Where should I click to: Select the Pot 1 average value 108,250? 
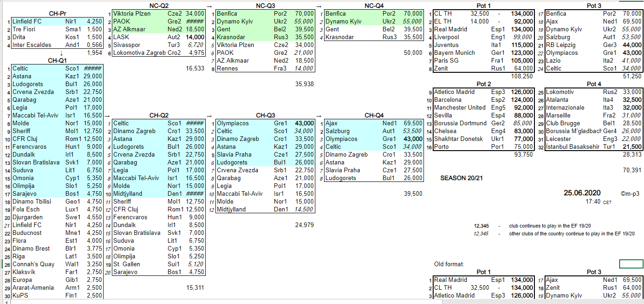point(522,76)
